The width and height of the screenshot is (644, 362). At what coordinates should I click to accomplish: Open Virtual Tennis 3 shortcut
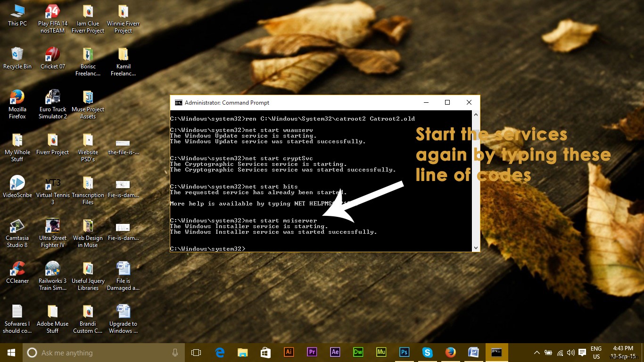pyautogui.click(x=53, y=190)
